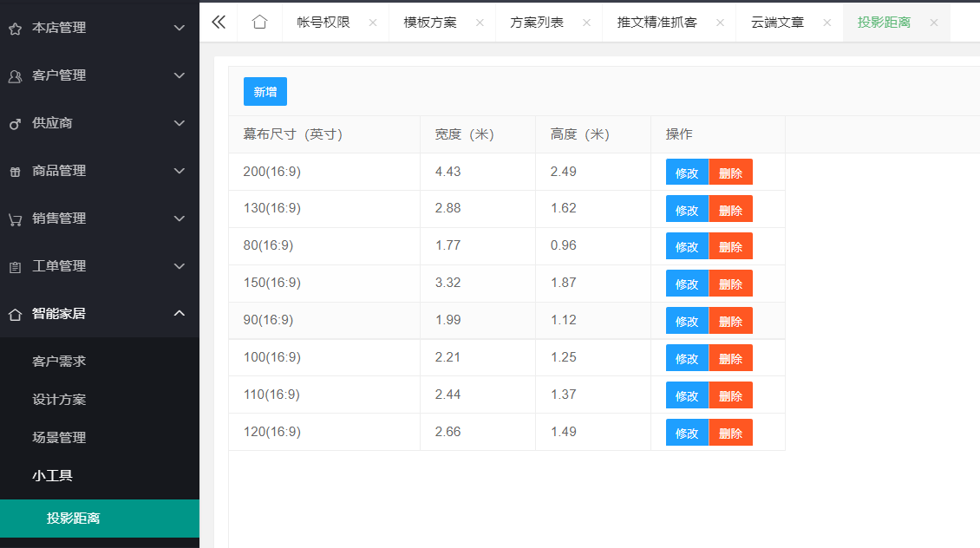The image size is (980, 548).
Task: Click 删除 for the 150(16:9) row
Action: pos(730,284)
